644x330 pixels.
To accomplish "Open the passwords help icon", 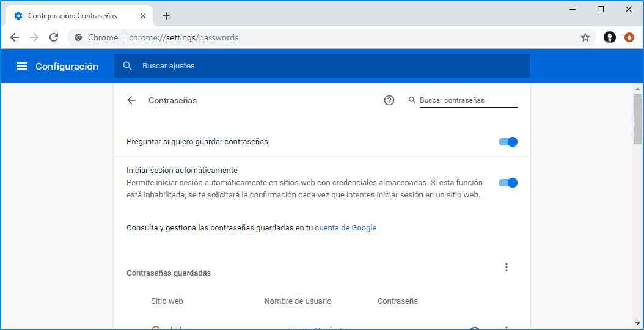I will 389,100.
